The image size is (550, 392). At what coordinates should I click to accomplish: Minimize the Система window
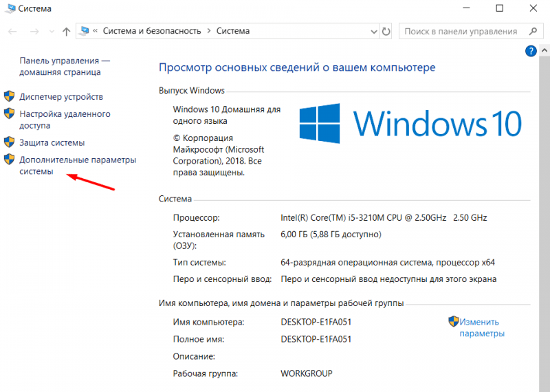(x=466, y=8)
